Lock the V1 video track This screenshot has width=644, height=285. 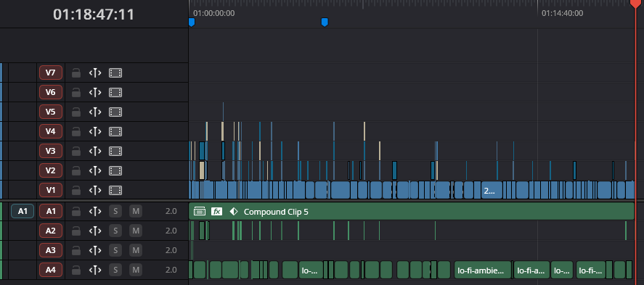(76, 190)
